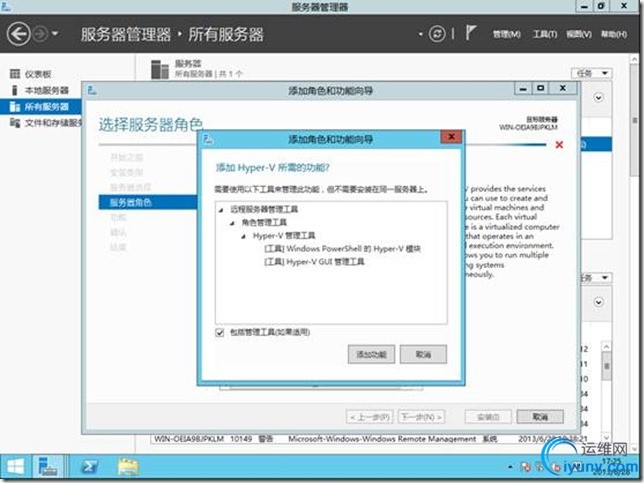Select 本地服务器 in the sidebar
The height and width of the screenshot is (483, 644).
click(46, 90)
